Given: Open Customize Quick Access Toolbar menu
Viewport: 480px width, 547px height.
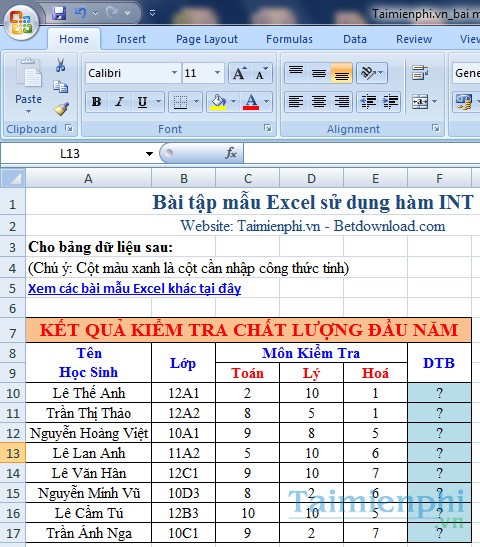Looking at the screenshot, I should click(152, 13).
